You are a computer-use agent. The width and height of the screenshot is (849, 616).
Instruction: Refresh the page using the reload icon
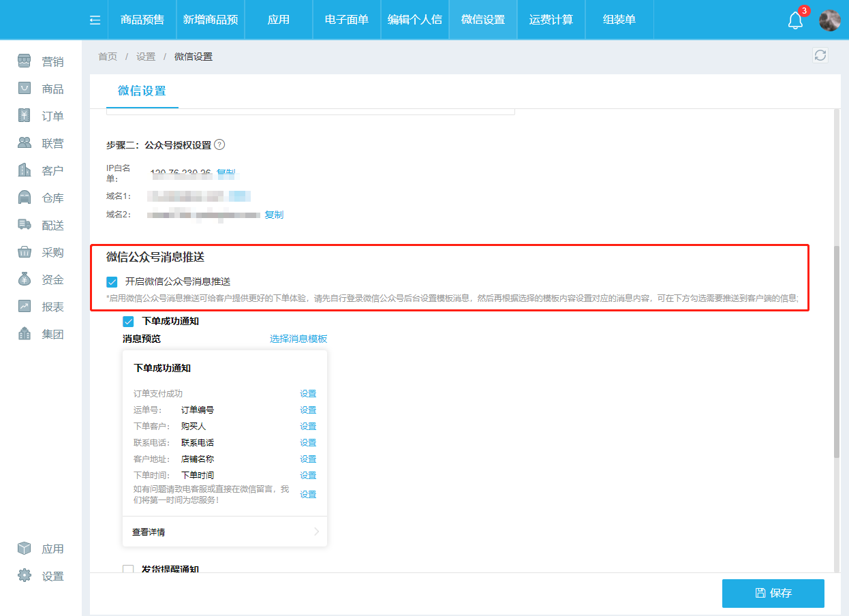tap(820, 56)
